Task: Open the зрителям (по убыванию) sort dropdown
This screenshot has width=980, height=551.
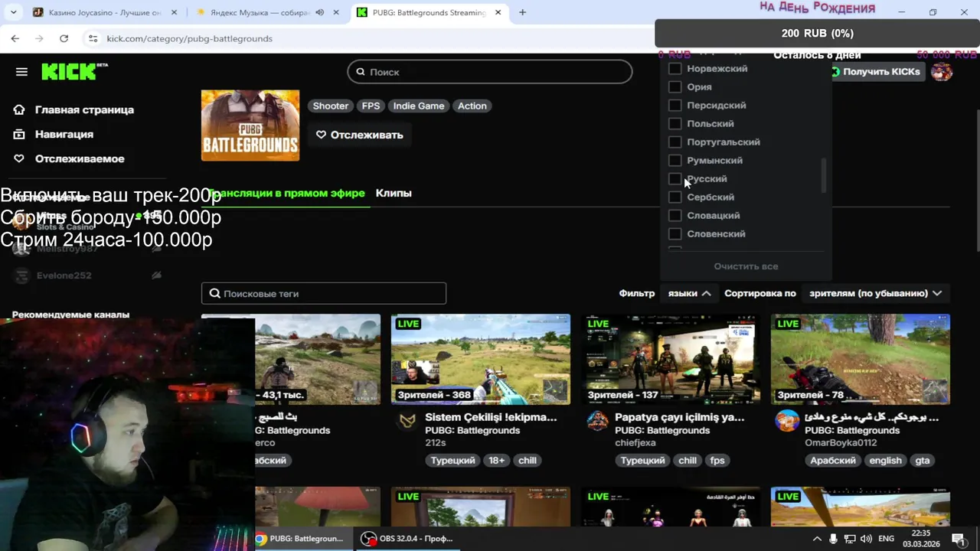Action: coord(876,293)
